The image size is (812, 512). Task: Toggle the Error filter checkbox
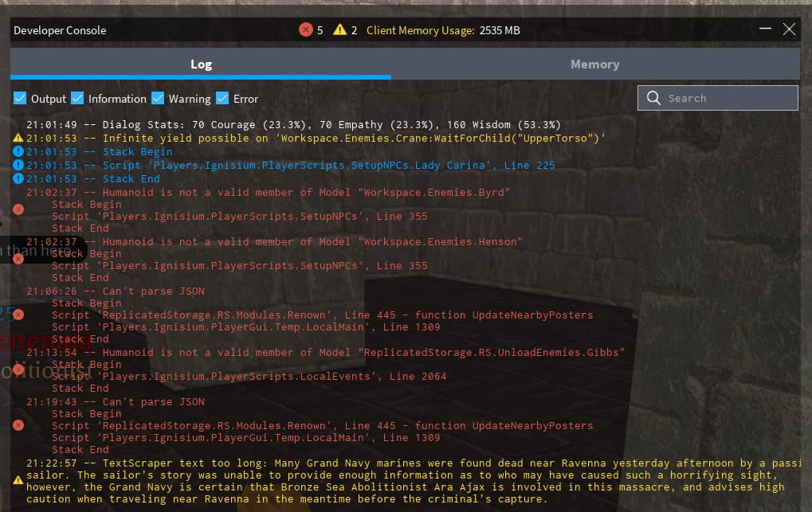222,98
